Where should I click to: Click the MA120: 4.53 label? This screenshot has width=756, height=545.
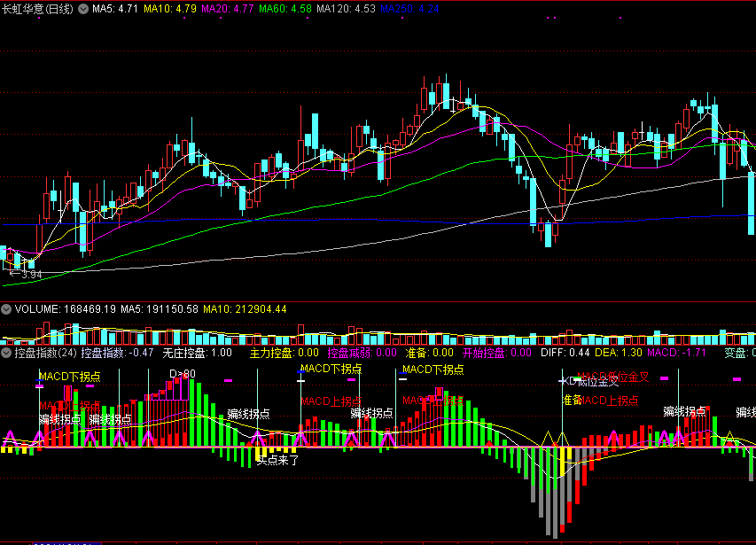(x=346, y=9)
